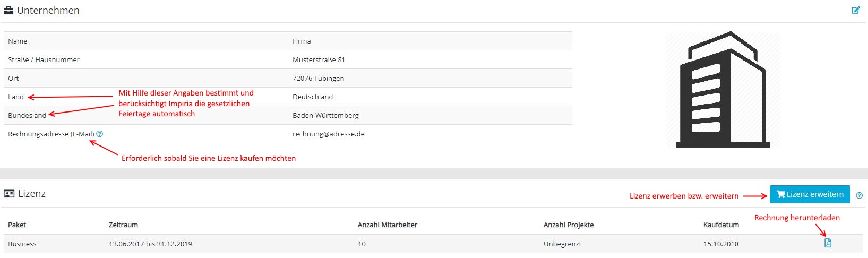The width and height of the screenshot is (868, 258).
Task: Click the Unternehmen briefcase icon
Action: point(8,10)
